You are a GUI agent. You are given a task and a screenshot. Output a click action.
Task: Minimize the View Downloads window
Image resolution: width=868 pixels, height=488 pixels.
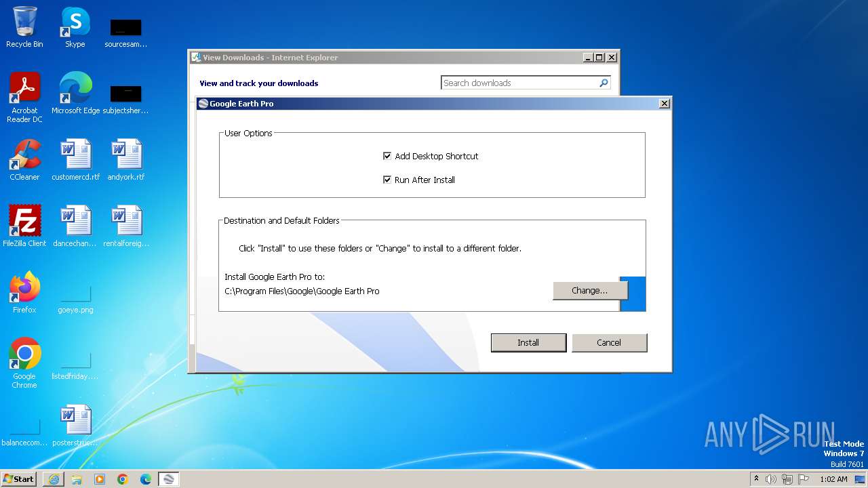[589, 58]
